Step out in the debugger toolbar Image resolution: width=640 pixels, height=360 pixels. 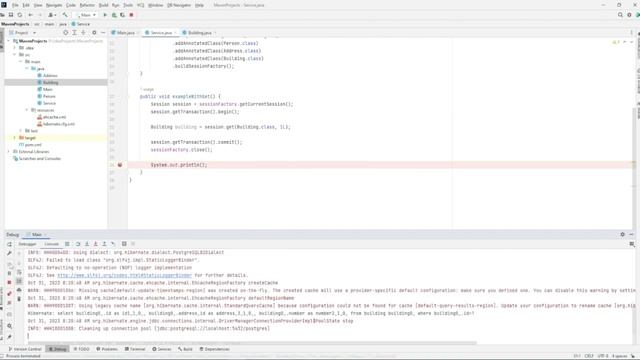pyautogui.click(x=104, y=244)
